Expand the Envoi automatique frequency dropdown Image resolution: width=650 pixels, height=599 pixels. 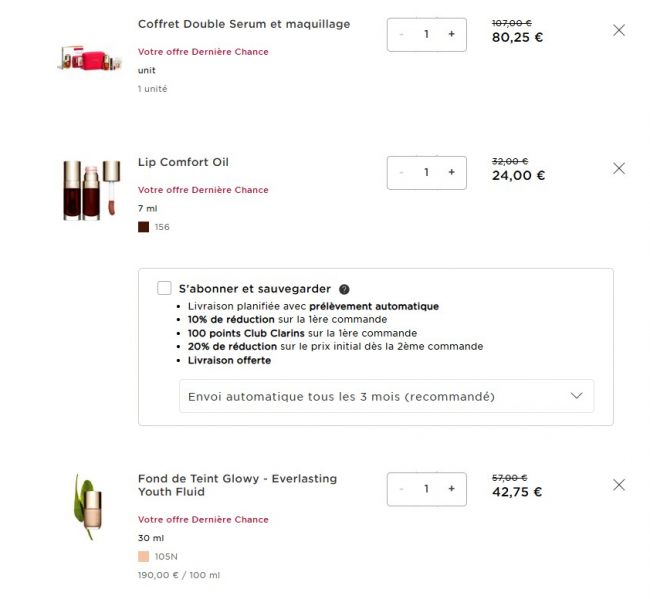tap(386, 396)
